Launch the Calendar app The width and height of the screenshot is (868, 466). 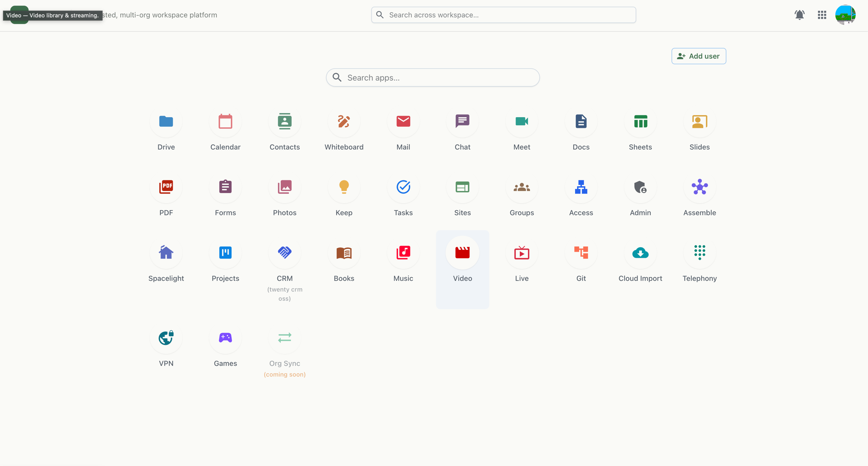tap(225, 131)
